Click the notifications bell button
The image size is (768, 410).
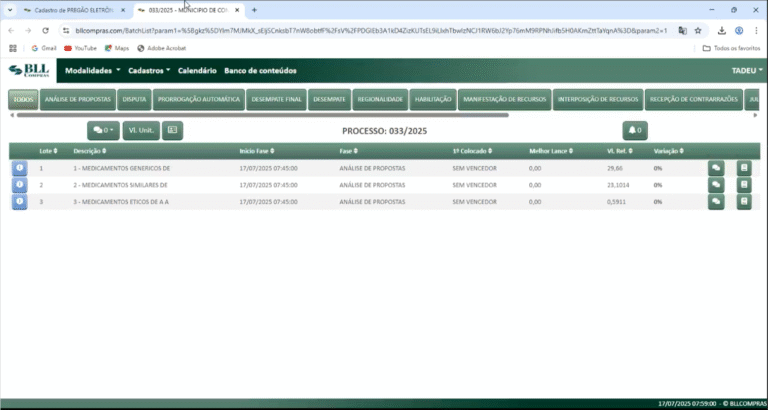(635, 130)
